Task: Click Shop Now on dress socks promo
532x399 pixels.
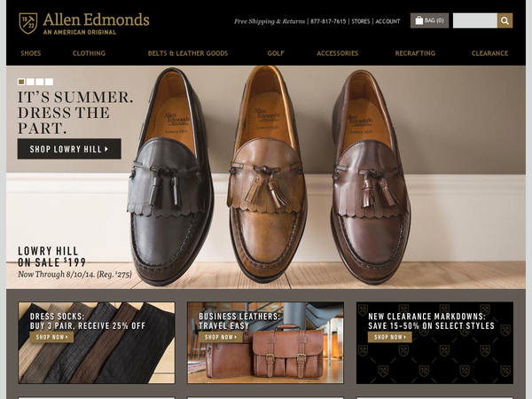Action: [x=51, y=337]
